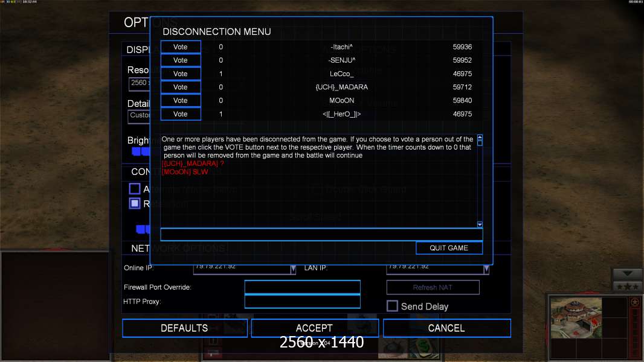The image size is (644, 362).
Task: Click the Firewall Port Override field
Action: tap(302, 287)
